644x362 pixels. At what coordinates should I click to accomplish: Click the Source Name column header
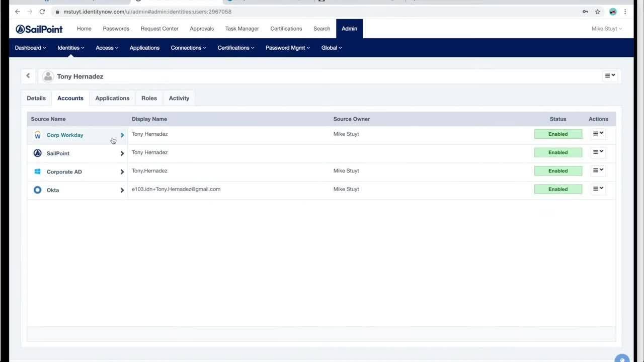(x=48, y=119)
